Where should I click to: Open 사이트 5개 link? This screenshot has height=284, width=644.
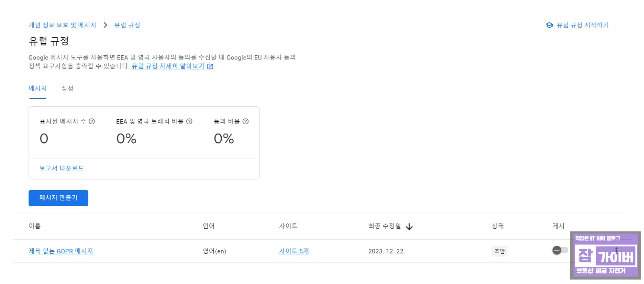tap(294, 251)
